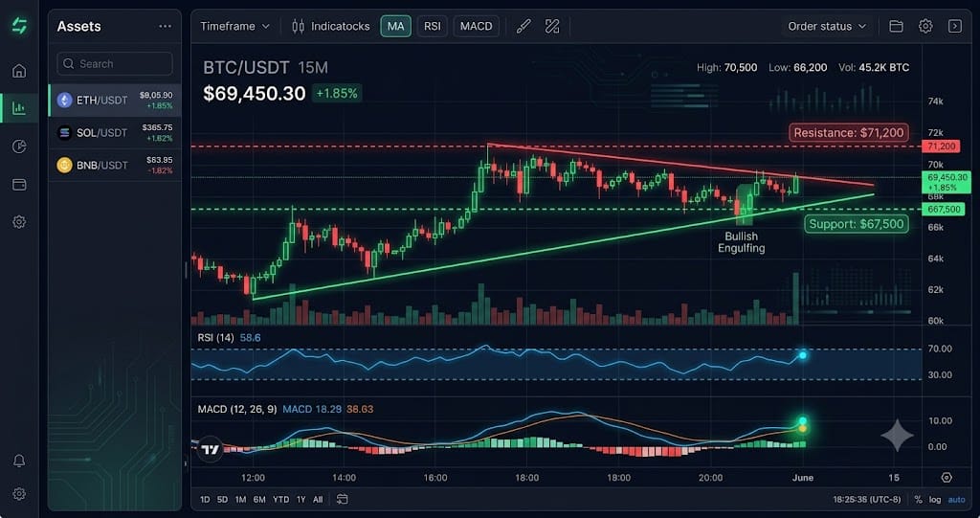Click the candlestick Indicatocks icon

(x=299, y=26)
